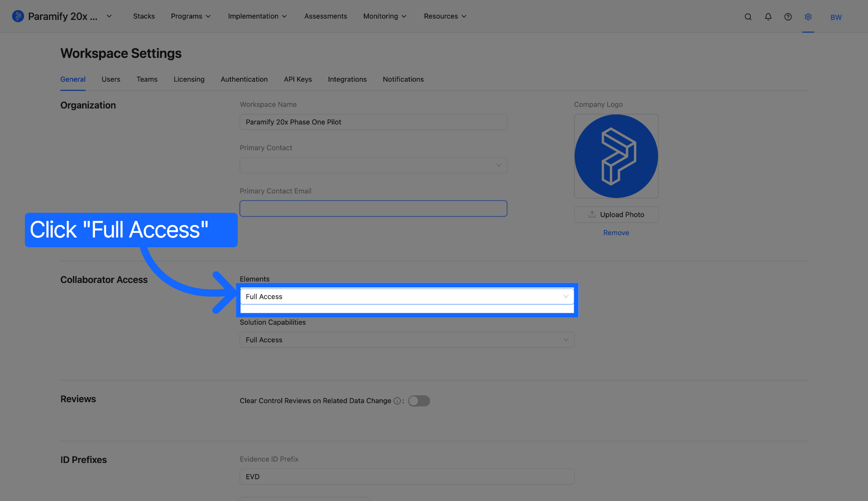The width and height of the screenshot is (868, 501).
Task: Open the Elements Full Access dropdown
Action: tap(407, 296)
